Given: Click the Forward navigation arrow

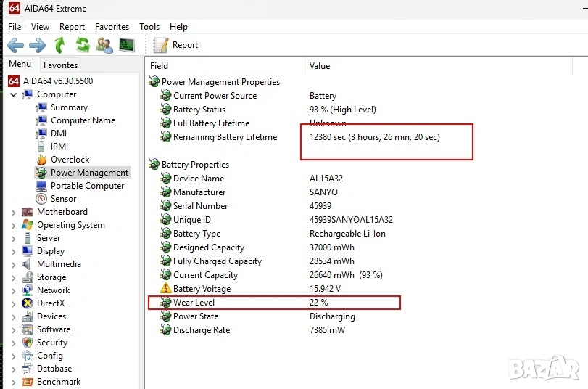Looking at the screenshot, I should tap(37, 45).
